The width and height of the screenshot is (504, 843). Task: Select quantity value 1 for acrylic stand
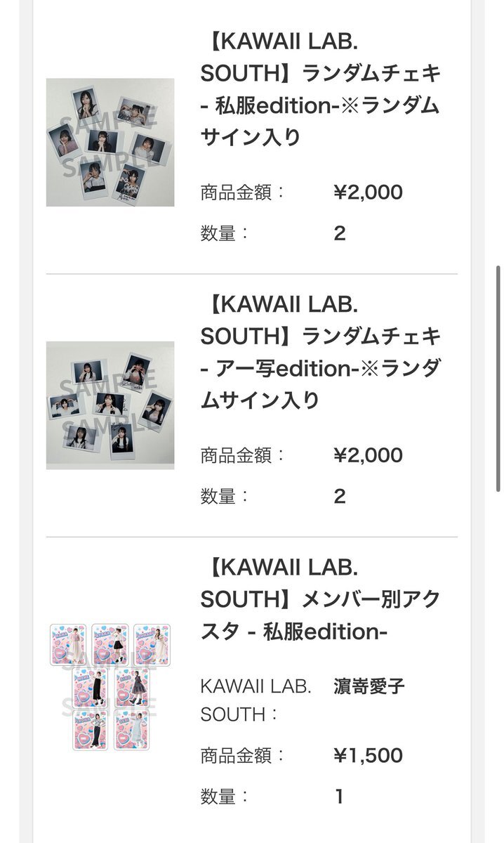[x=340, y=797]
